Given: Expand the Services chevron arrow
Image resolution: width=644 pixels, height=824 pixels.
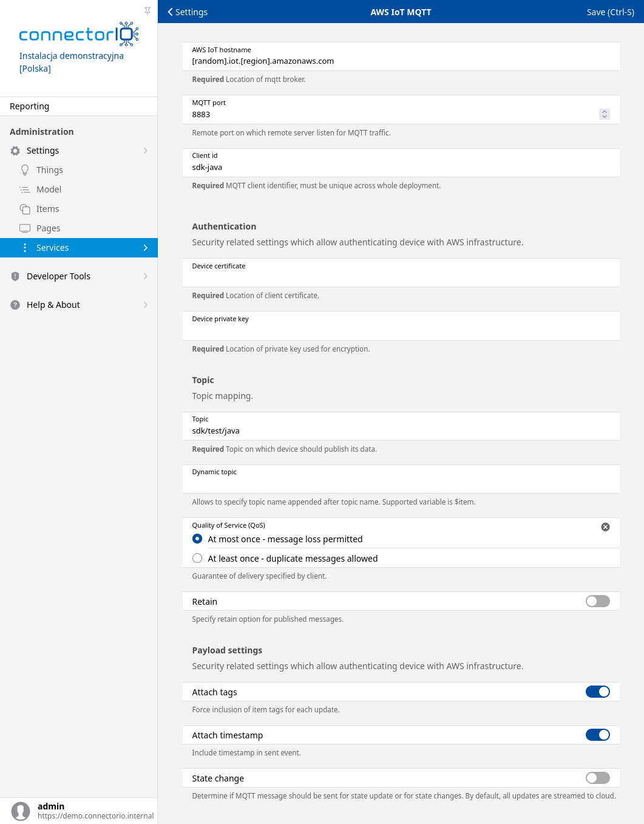Looking at the screenshot, I should point(146,248).
